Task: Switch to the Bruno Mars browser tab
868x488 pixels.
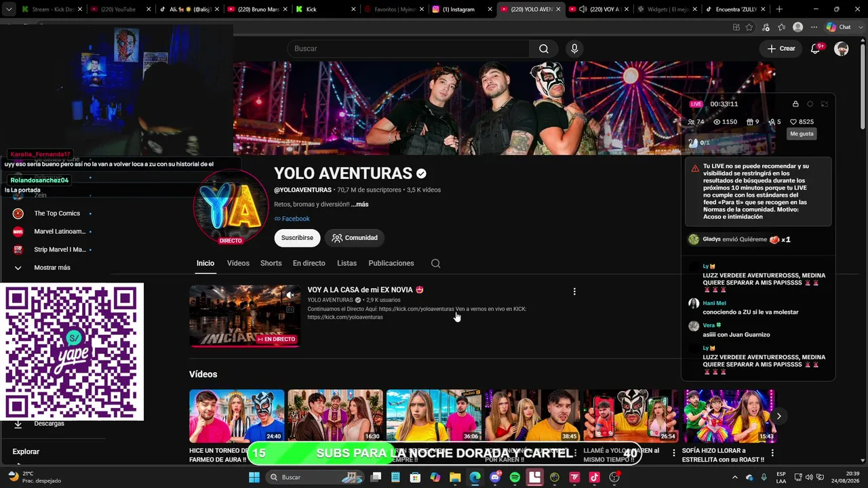Action: point(256,9)
